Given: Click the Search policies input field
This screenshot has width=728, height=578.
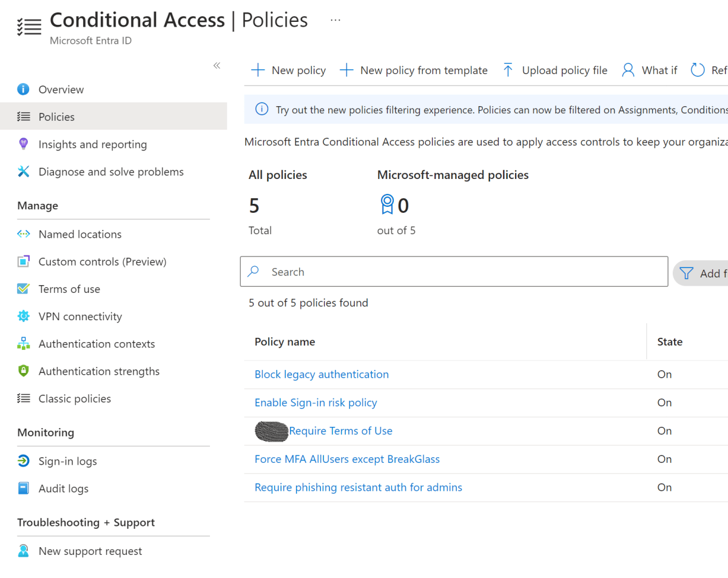Looking at the screenshot, I should point(454,271).
